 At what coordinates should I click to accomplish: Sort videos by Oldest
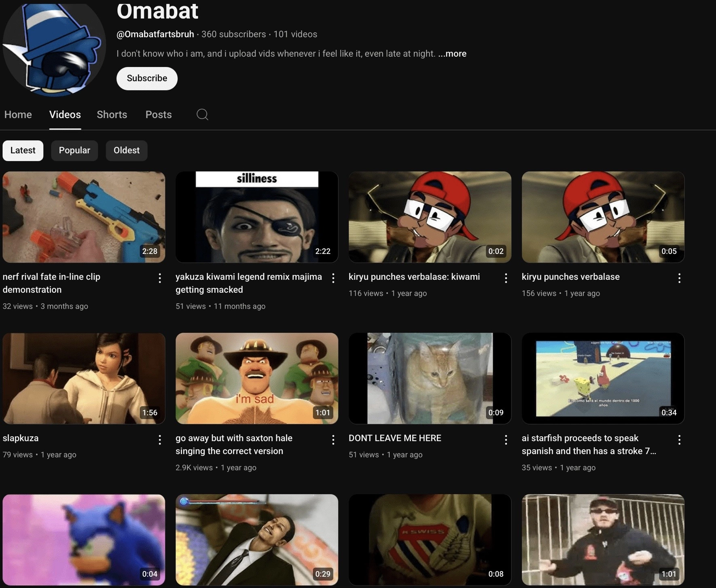(x=127, y=150)
